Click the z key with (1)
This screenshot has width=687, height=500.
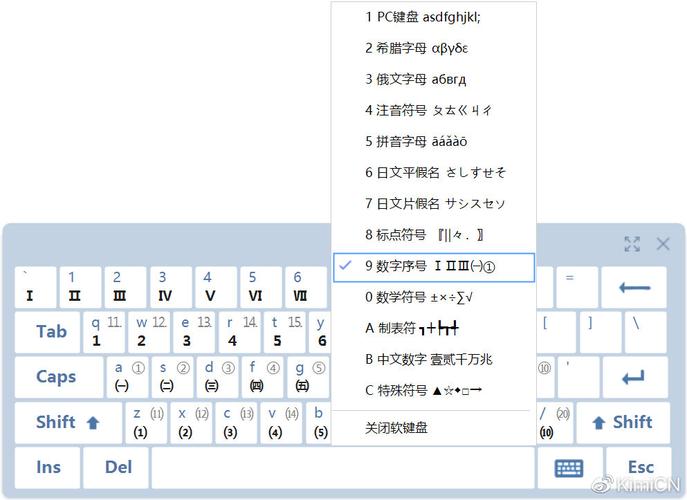point(146,423)
